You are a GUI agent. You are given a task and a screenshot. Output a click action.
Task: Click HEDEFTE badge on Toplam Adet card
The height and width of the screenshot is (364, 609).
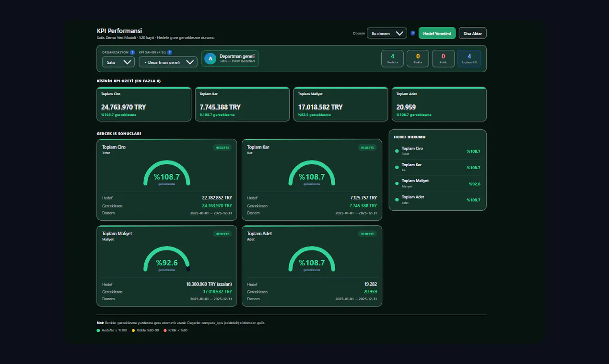(367, 234)
